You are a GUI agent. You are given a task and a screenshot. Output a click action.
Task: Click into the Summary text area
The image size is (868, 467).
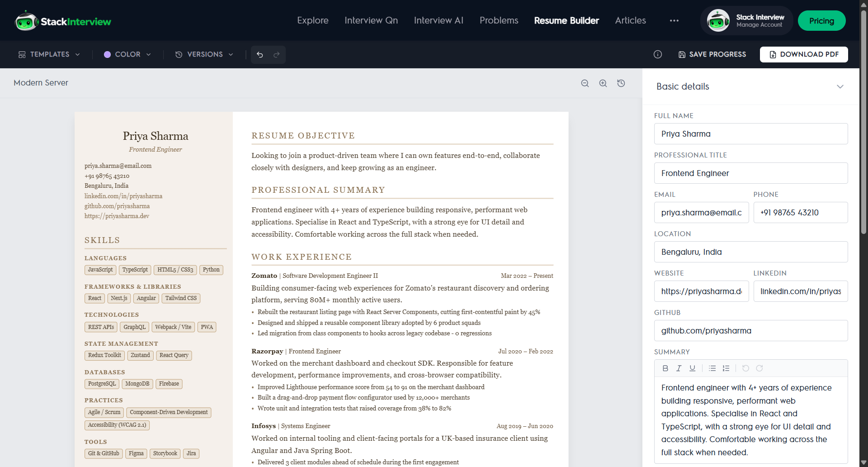pyautogui.click(x=750, y=420)
